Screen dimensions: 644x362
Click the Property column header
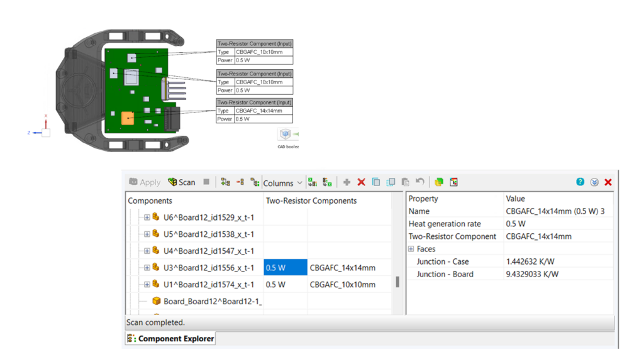pos(455,199)
